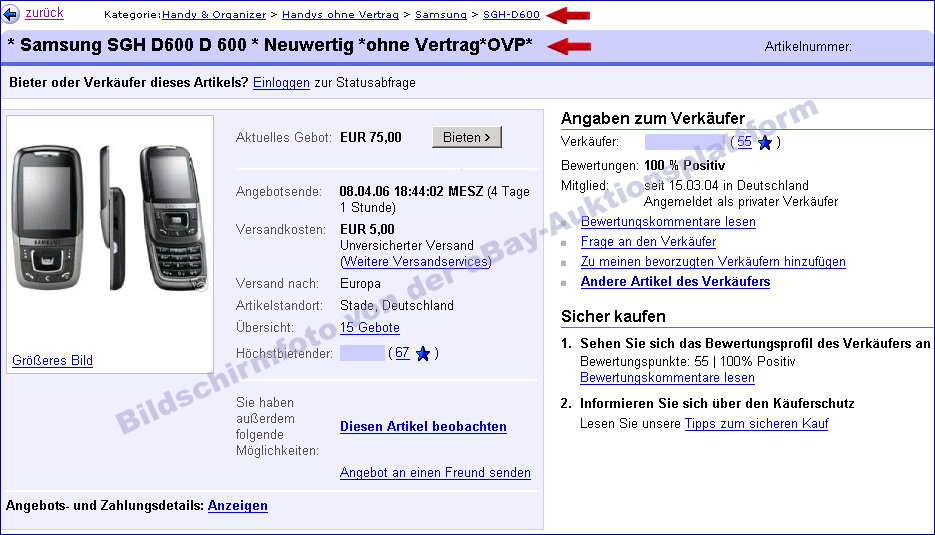The image size is (935, 535).
Task: Show payment details via Anzeigen link
Action: (237, 506)
